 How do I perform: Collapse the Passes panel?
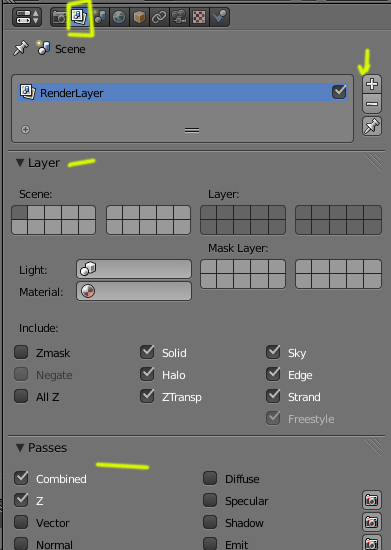tap(20, 447)
